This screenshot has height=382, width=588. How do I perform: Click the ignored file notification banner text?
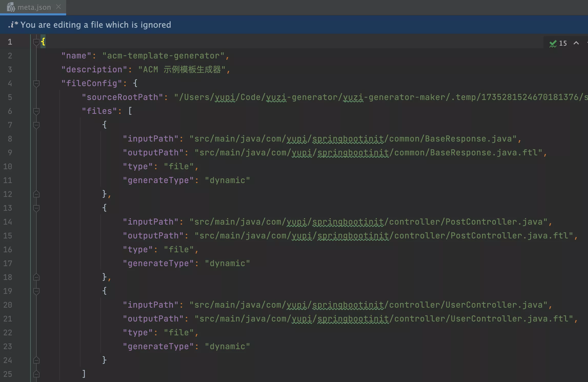coord(96,25)
